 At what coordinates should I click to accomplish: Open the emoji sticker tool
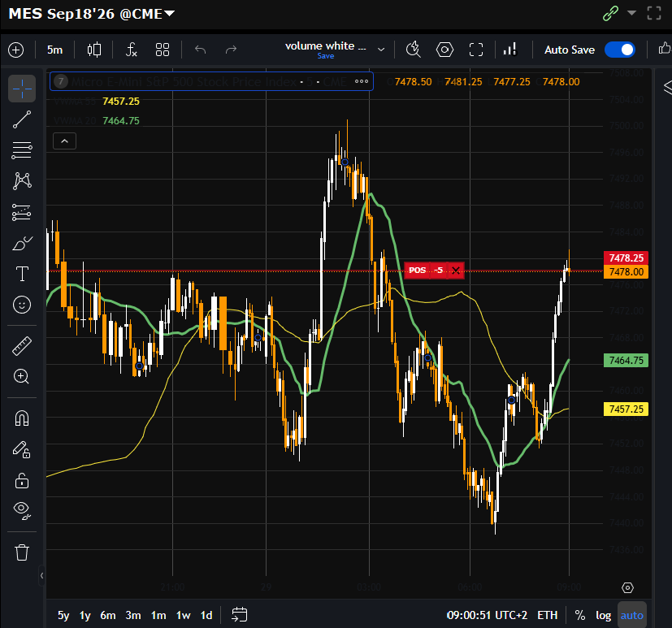click(22, 305)
